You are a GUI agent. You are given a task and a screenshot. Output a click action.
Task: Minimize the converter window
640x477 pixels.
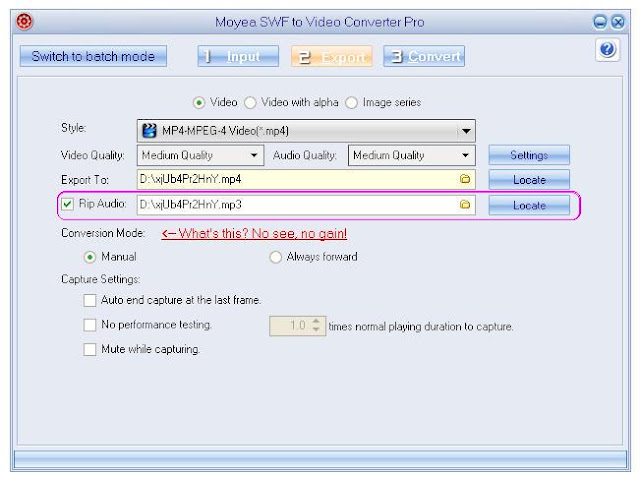[x=600, y=22]
